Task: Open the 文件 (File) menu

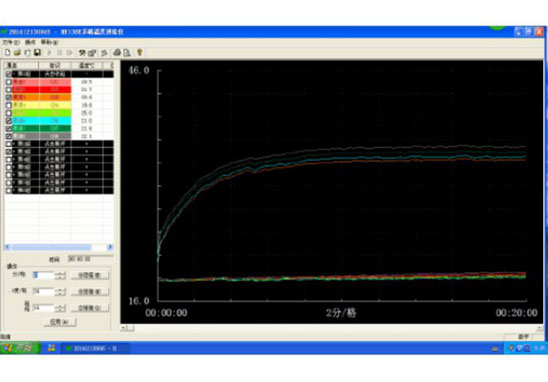Action: tap(11, 42)
